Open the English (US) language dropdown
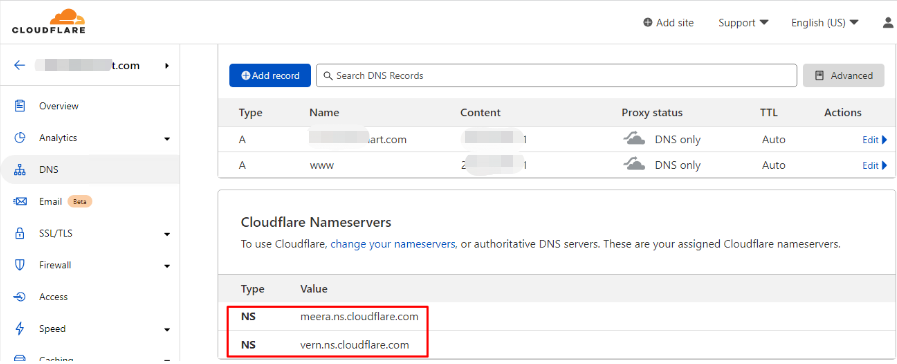Viewport: 897px width, 364px height. click(x=825, y=23)
